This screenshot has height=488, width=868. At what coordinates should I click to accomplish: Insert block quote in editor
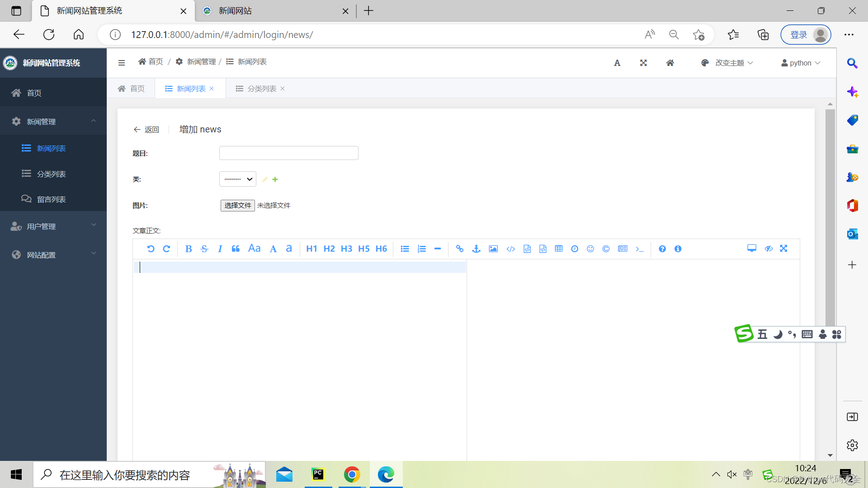[x=236, y=249]
